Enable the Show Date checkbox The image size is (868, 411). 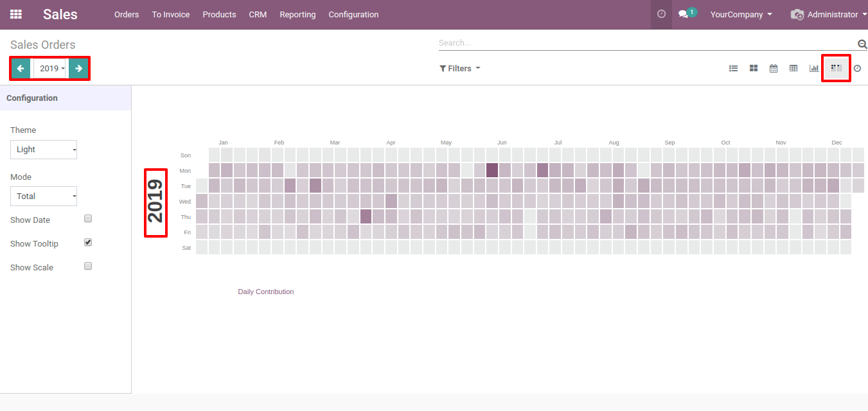[89, 219]
